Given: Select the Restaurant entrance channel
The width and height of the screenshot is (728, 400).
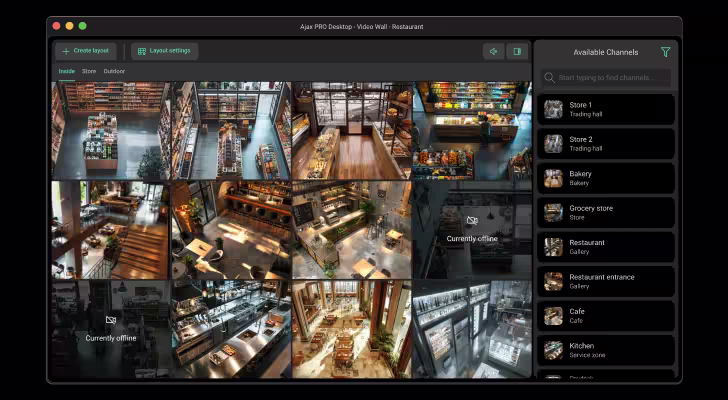Looking at the screenshot, I should (606, 281).
